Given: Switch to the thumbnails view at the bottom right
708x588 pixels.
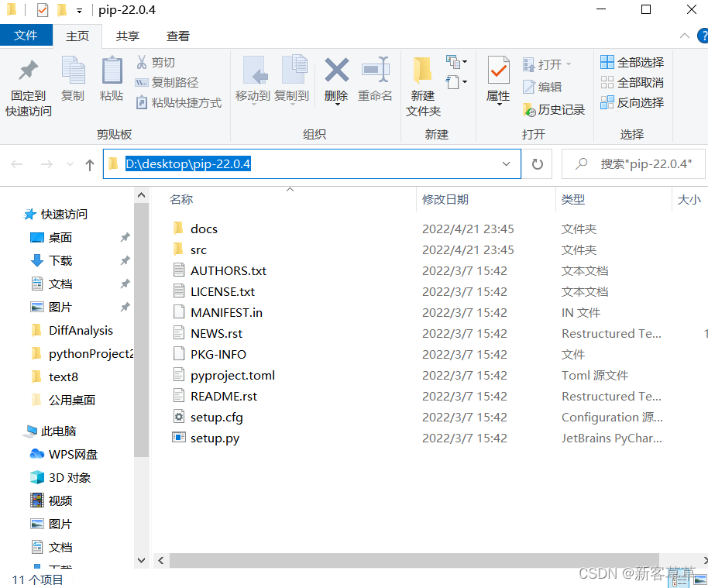Looking at the screenshot, I should tap(700, 579).
